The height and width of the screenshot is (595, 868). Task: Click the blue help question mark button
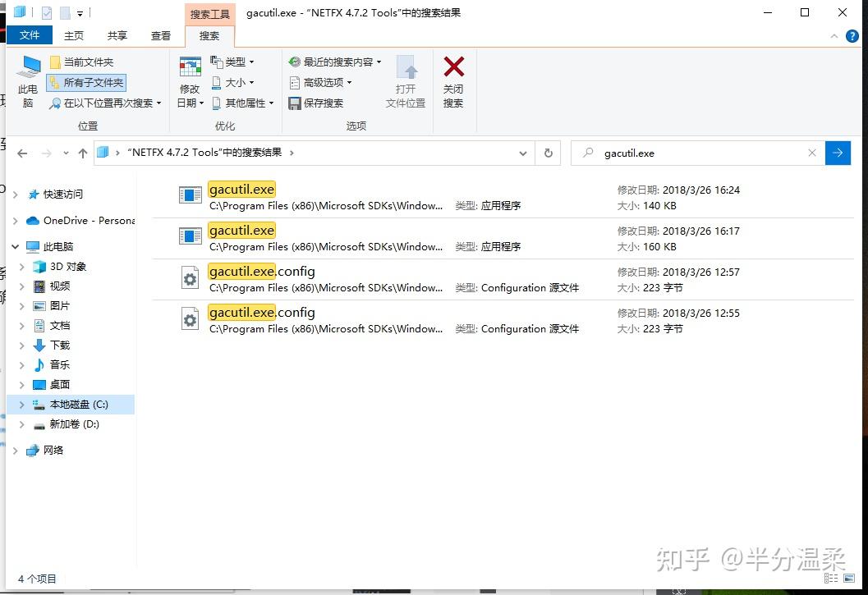[852, 36]
